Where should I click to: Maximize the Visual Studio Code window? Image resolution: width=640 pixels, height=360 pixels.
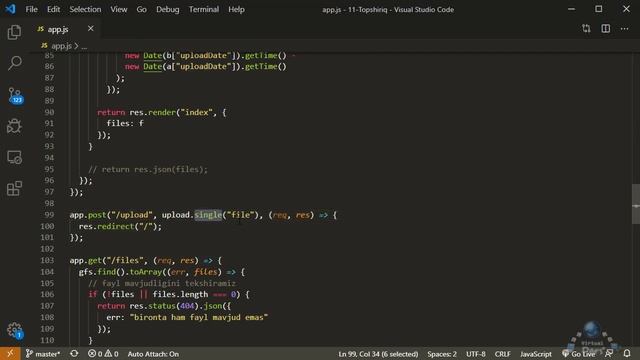coord(599,9)
